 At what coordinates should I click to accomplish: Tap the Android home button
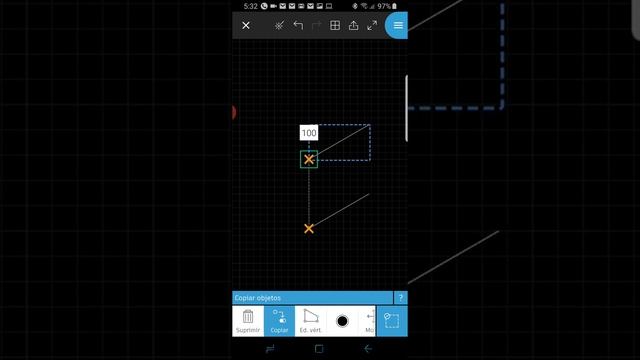coord(319,349)
